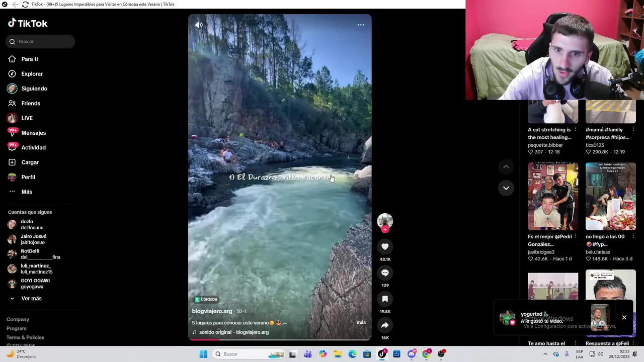Open Jairo Josué followed account

33,239
